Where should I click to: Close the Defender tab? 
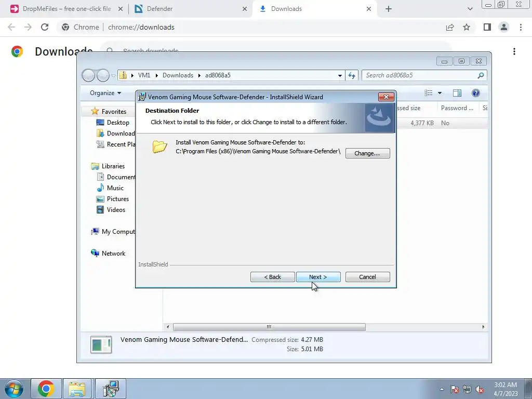[245, 9]
